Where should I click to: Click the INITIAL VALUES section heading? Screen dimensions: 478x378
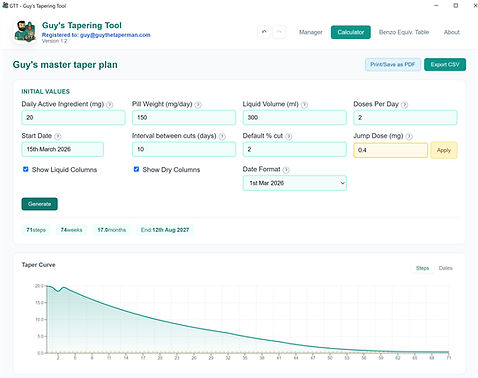(46, 92)
